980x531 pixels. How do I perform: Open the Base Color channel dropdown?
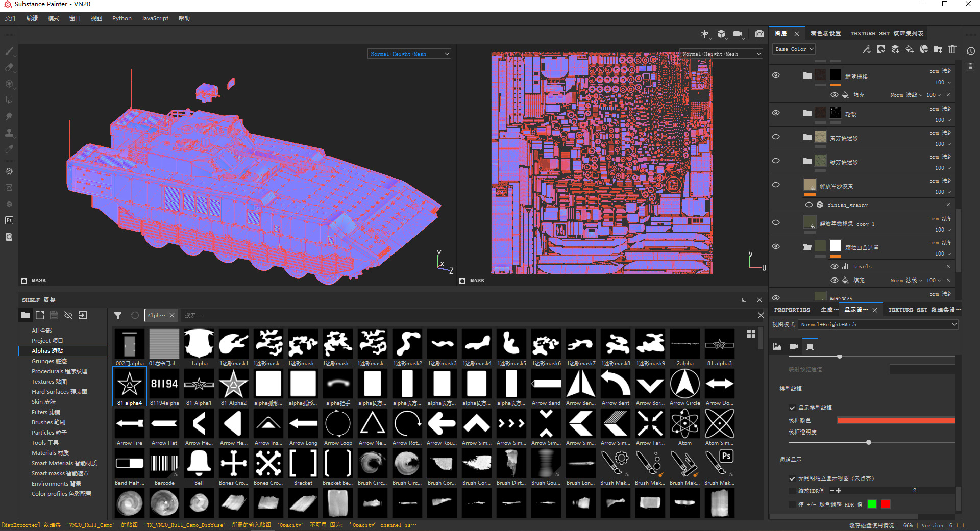click(x=794, y=49)
